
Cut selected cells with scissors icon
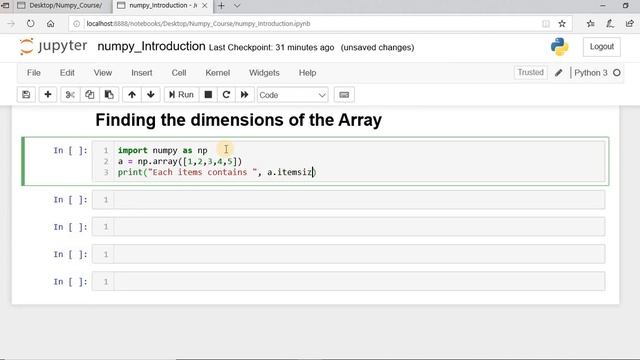click(x=70, y=95)
